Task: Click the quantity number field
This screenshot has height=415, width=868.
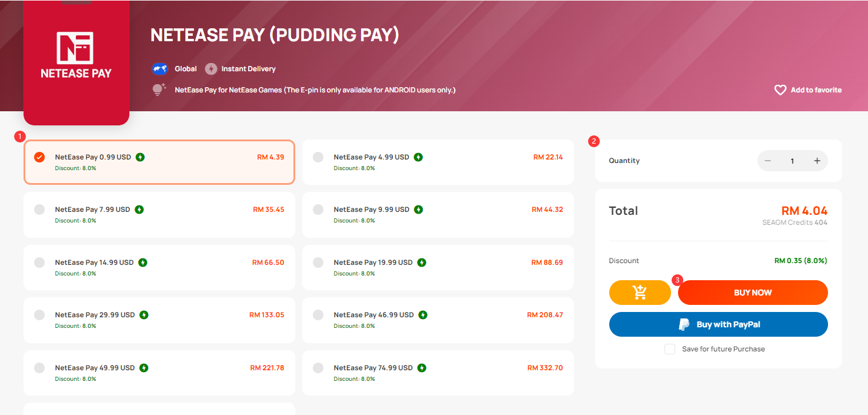Action: 792,161
